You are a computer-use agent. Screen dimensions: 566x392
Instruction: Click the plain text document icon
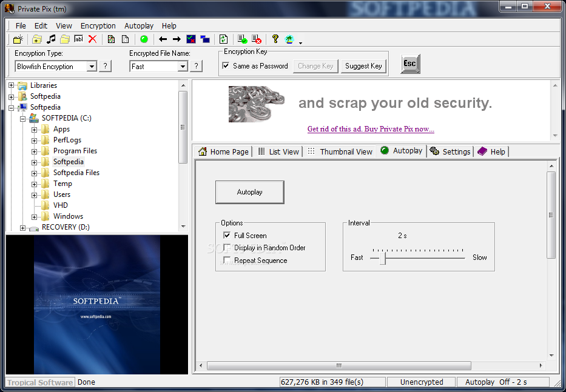(125, 39)
